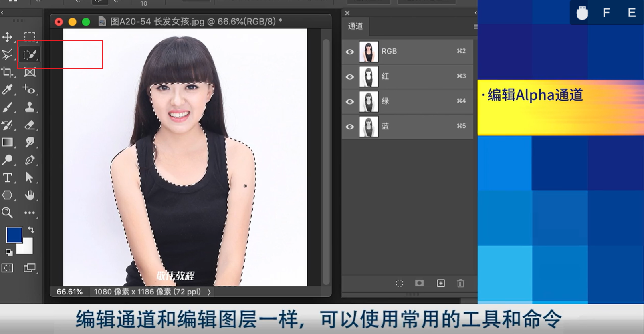Swap foreground and background colors
Viewport: 644px width, 334px height.
click(31, 230)
